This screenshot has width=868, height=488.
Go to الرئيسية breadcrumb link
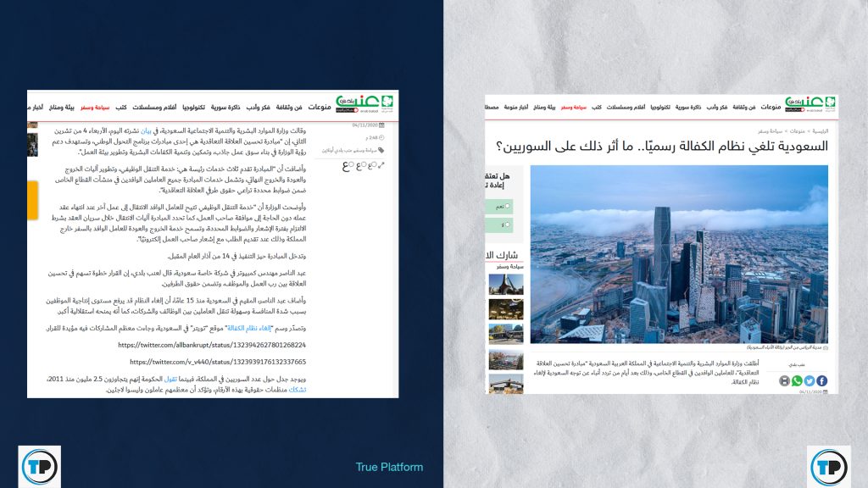click(x=820, y=131)
